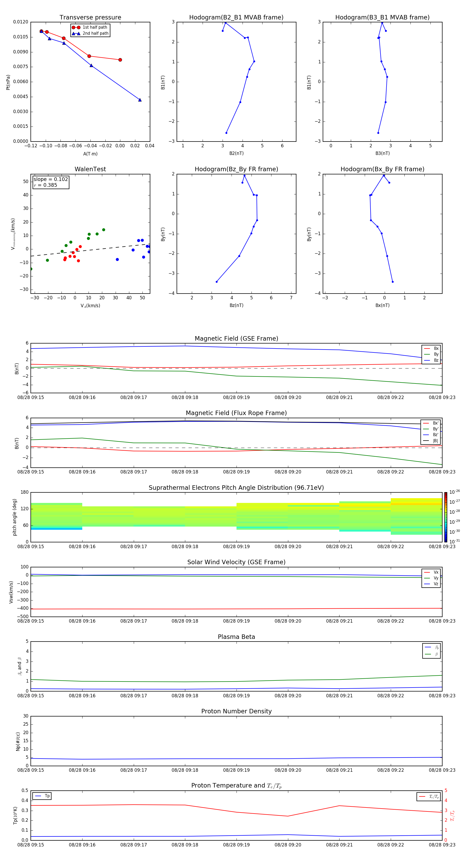Click the "Tp(10^6K)" axis label
Screen dimensions: 473x868
15,815
